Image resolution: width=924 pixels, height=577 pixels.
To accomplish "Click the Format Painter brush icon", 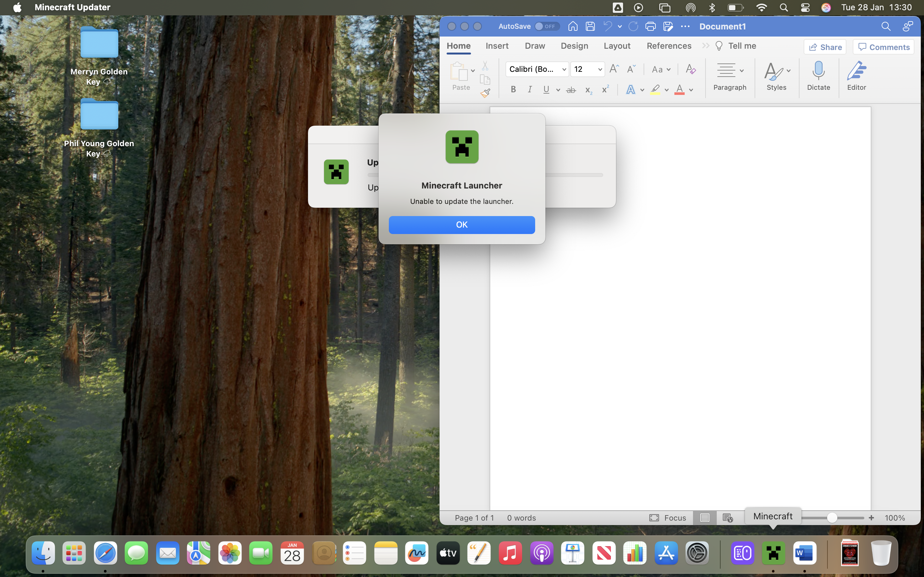I will click(x=485, y=93).
